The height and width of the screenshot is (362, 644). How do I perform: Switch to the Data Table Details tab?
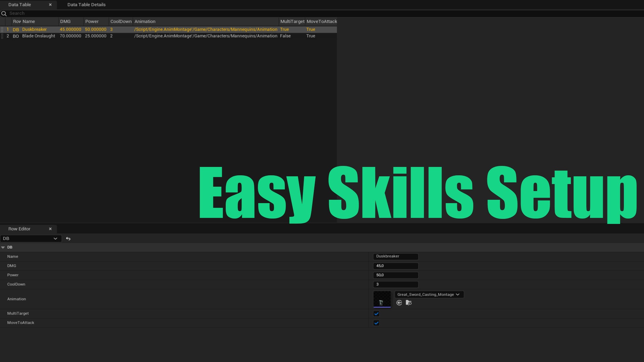(86, 5)
